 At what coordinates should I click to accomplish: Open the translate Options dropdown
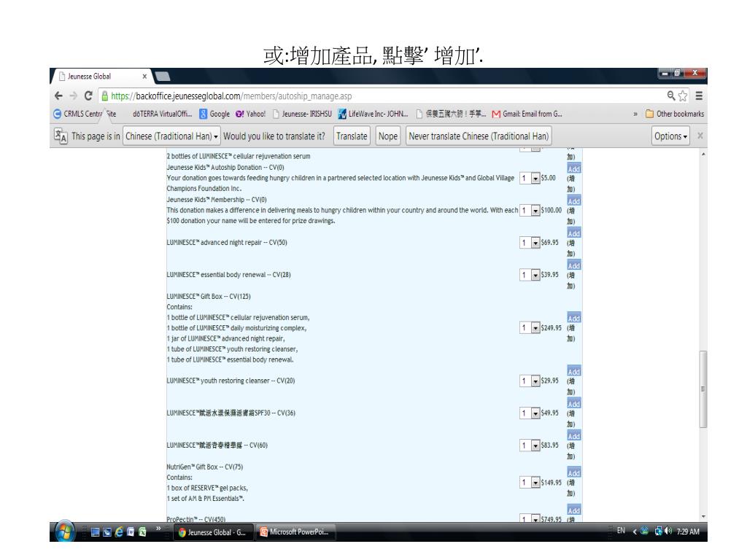click(x=670, y=136)
